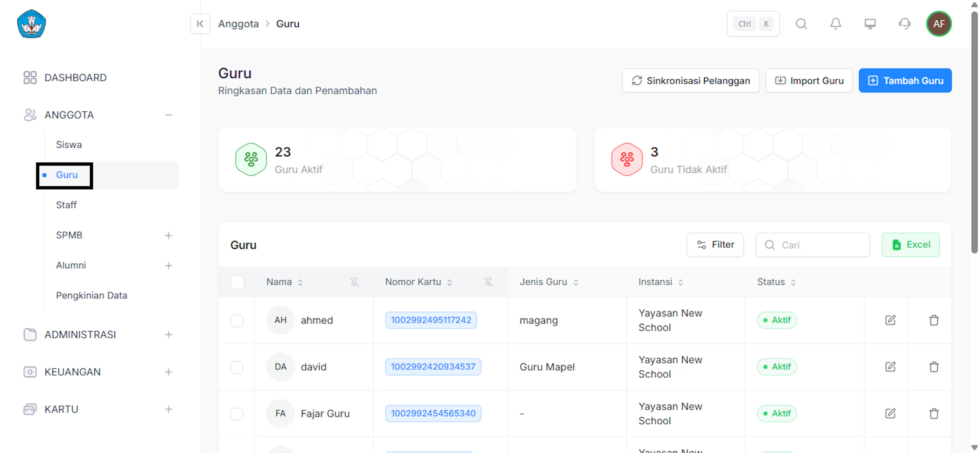This screenshot has height=453, width=980.
Task: Click the green Guru Aktif hexagon icon
Action: click(x=251, y=159)
